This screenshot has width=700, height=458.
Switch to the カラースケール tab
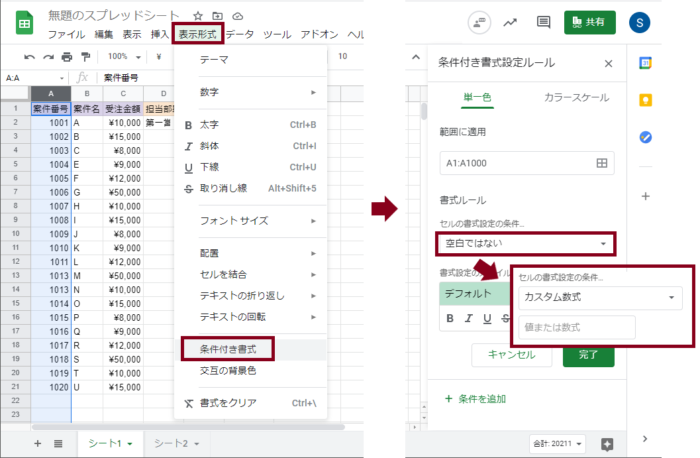[x=574, y=98]
